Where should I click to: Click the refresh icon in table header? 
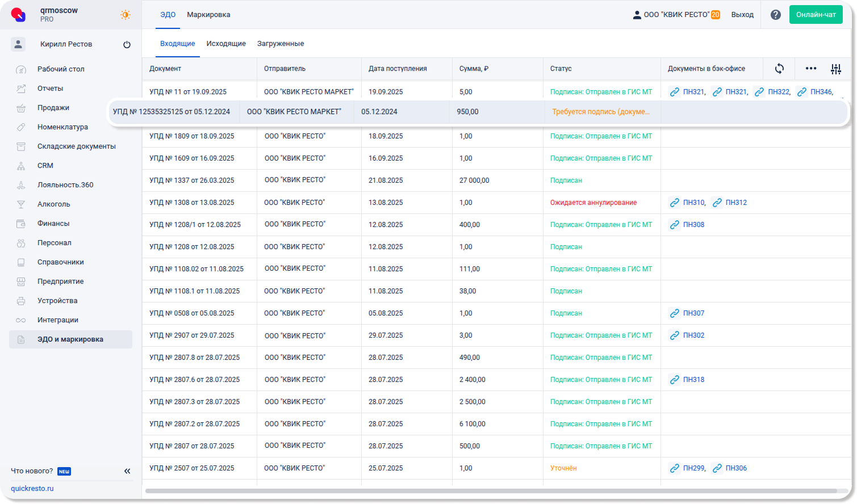pos(779,69)
